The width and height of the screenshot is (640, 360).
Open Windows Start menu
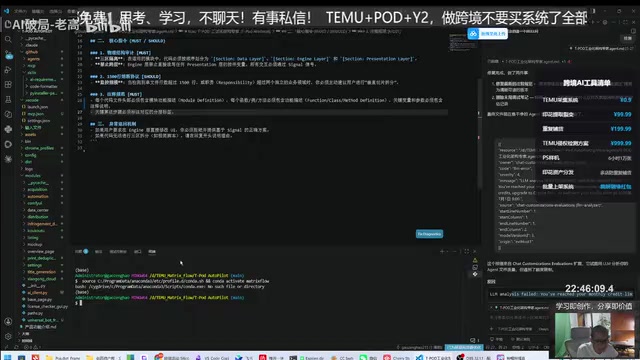pos(8,358)
